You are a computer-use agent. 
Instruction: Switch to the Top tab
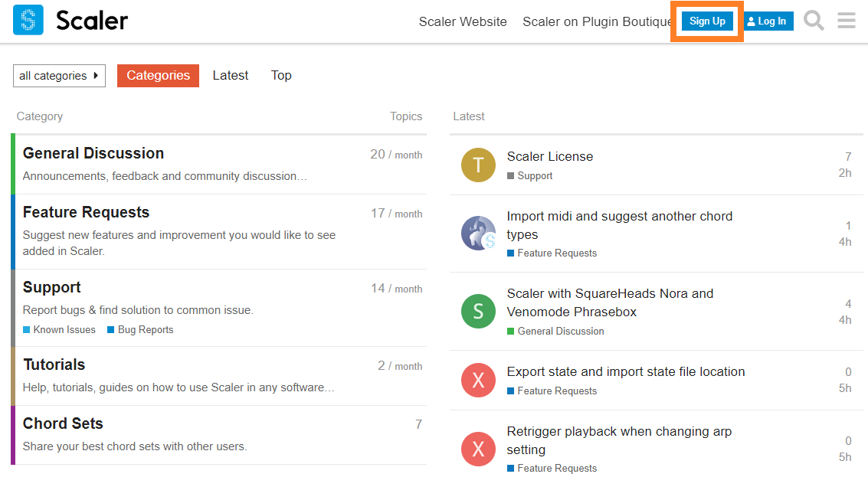[x=281, y=75]
